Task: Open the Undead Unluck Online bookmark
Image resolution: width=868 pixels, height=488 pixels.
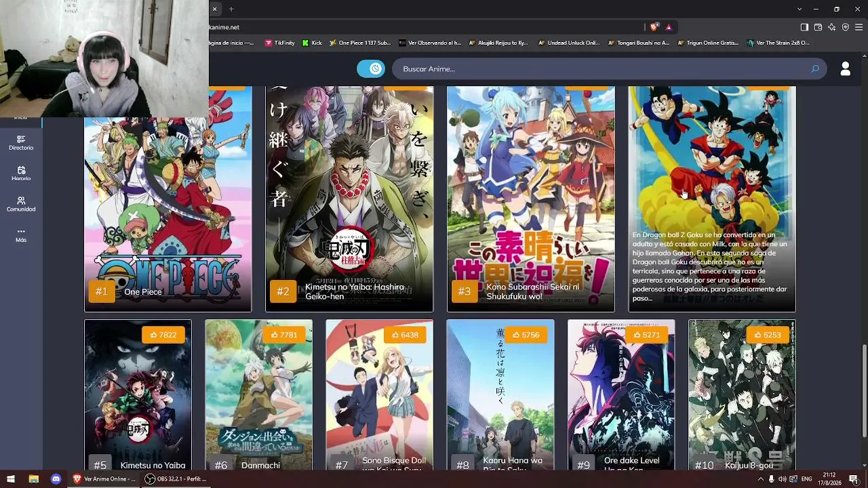Action: tap(569, 43)
